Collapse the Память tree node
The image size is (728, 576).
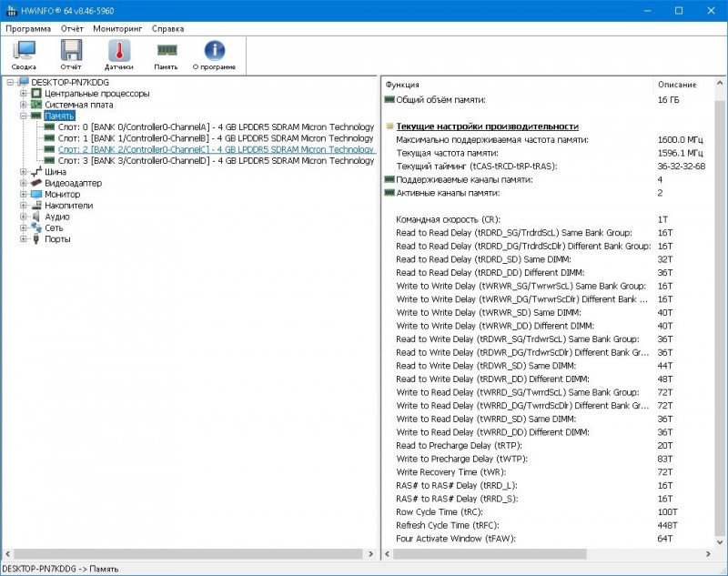pyautogui.click(x=24, y=116)
